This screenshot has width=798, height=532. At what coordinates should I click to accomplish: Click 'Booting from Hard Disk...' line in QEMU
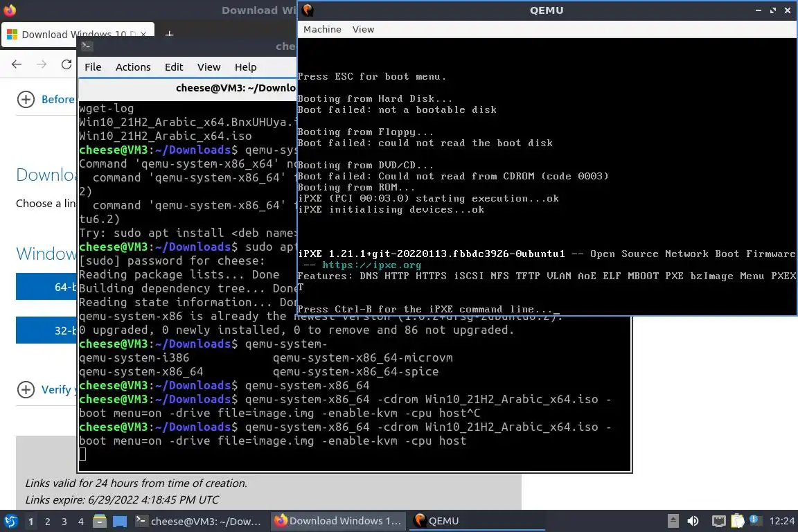point(375,99)
